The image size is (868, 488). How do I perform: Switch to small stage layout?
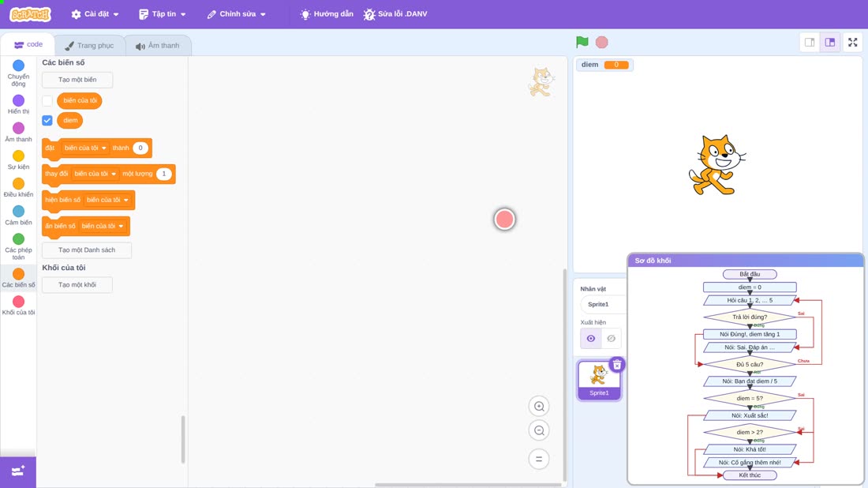810,42
